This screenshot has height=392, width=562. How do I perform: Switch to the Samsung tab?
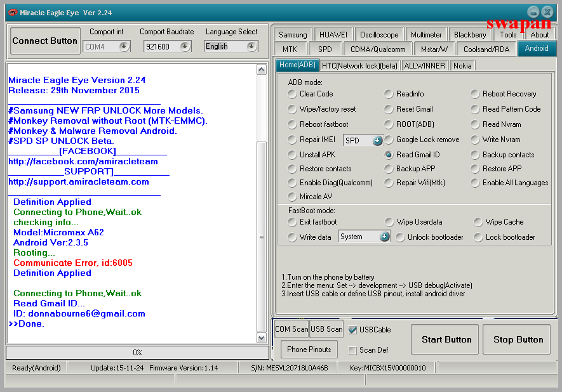pos(293,35)
